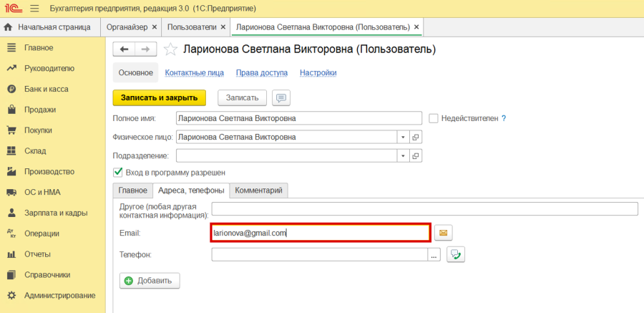644x313 pixels.
Task: Close the Пользователи tab
Action: tap(223, 27)
